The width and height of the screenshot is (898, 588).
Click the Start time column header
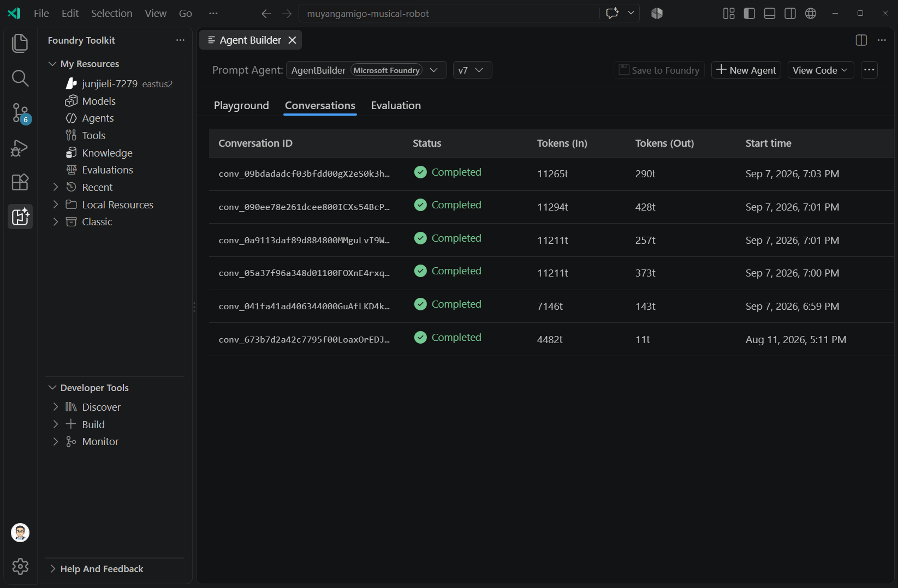point(768,143)
